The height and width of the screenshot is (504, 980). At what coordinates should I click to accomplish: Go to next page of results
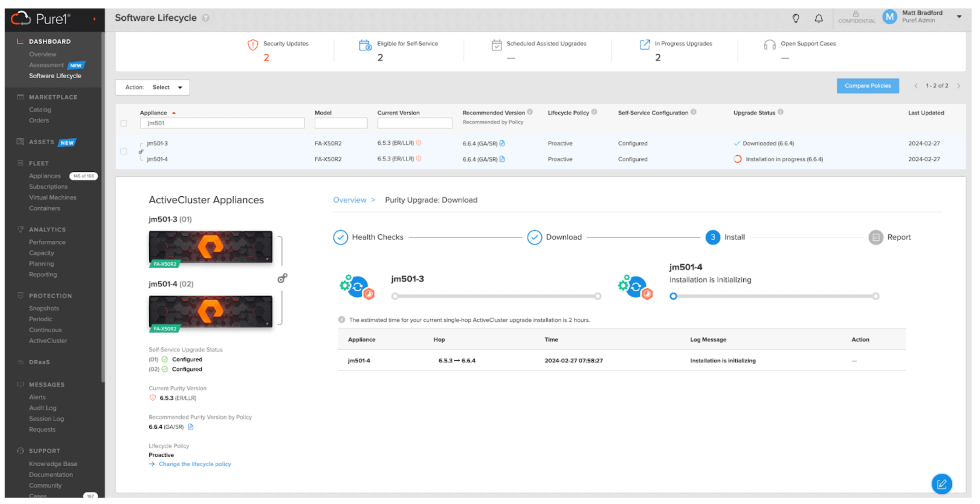pyautogui.click(x=959, y=86)
